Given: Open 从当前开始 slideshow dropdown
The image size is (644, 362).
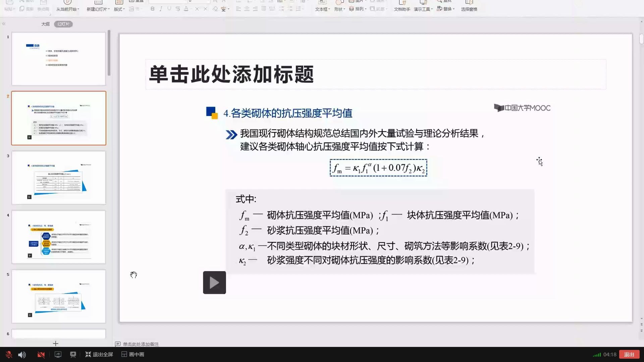Looking at the screenshot, I should click(x=67, y=9).
